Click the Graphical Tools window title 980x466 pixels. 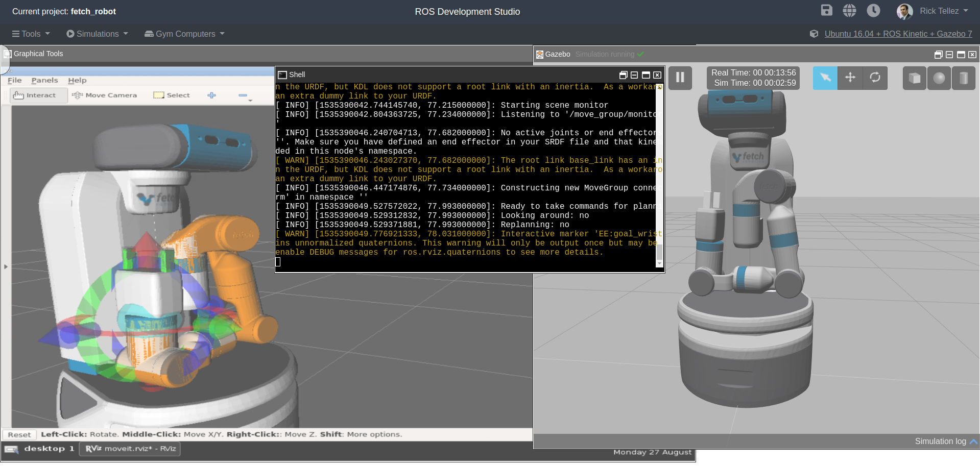pyautogui.click(x=38, y=54)
